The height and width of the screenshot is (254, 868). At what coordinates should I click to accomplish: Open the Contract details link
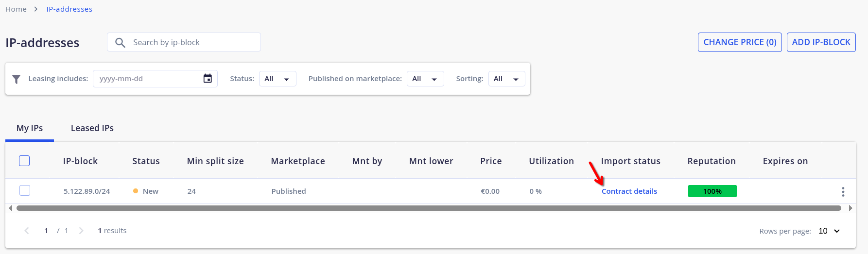pyautogui.click(x=629, y=191)
